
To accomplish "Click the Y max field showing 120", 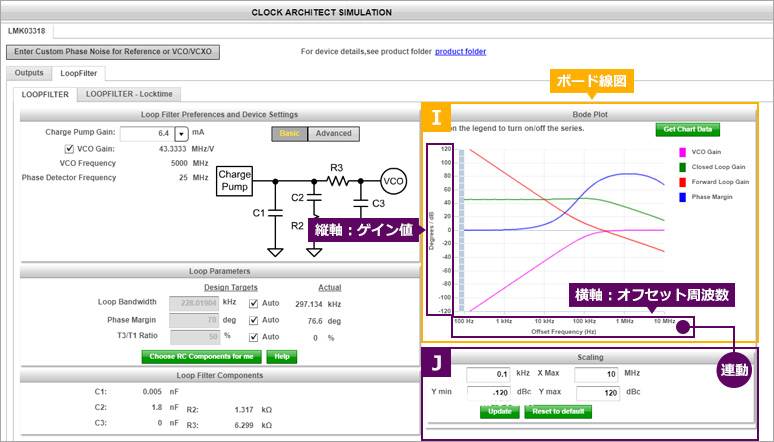I will point(598,393).
